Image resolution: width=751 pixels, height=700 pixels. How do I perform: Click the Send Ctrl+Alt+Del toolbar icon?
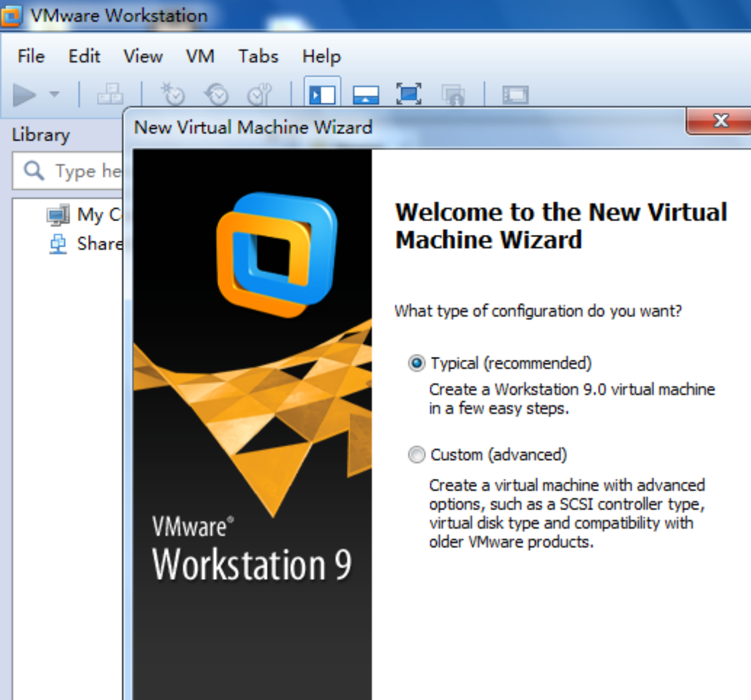pyautogui.click(x=110, y=94)
